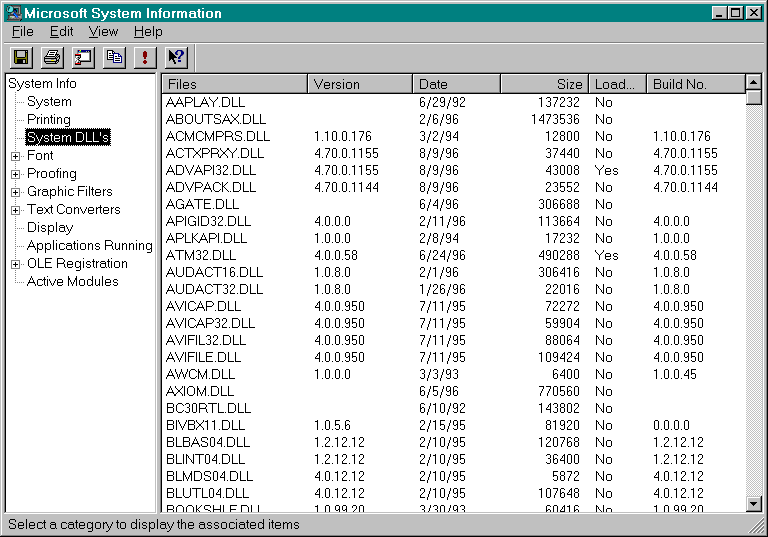The image size is (768, 537).
Task: Select the Active Modules category
Action: tap(72, 282)
